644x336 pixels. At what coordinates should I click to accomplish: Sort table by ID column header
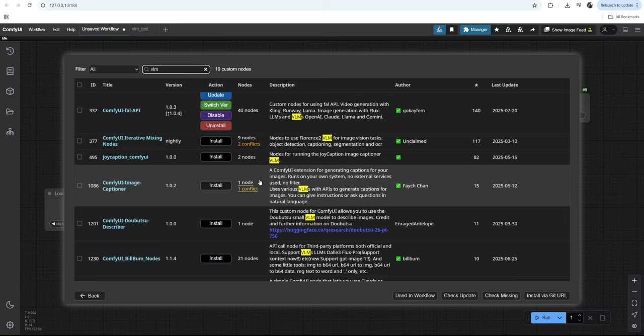[x=93, y=85]
